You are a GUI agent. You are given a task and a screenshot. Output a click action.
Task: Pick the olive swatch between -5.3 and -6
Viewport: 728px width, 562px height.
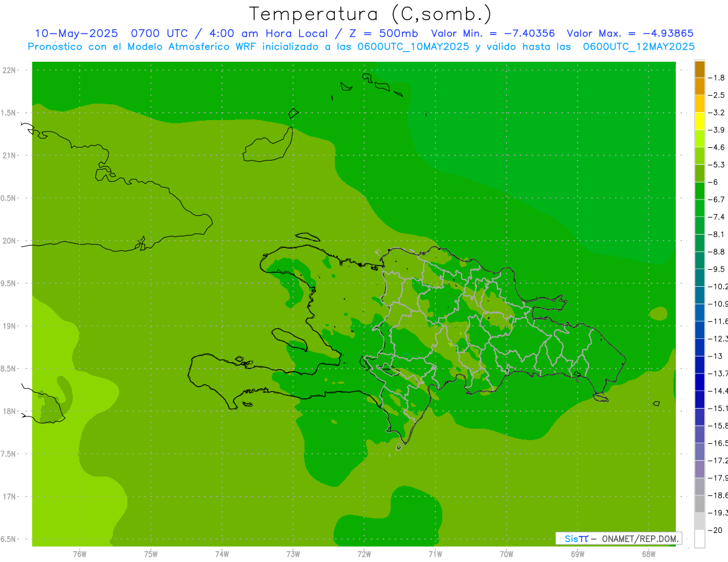[x=699, y=173]
